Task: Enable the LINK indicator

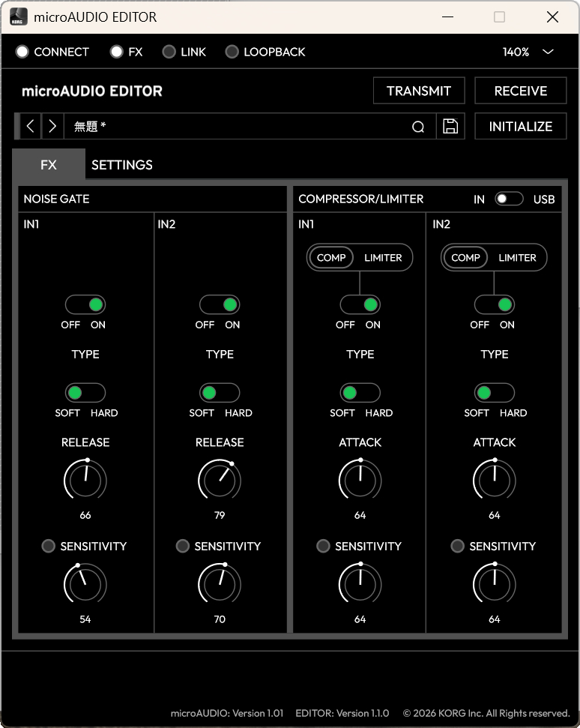Action: pyautogui.click(x=169, y=52)
